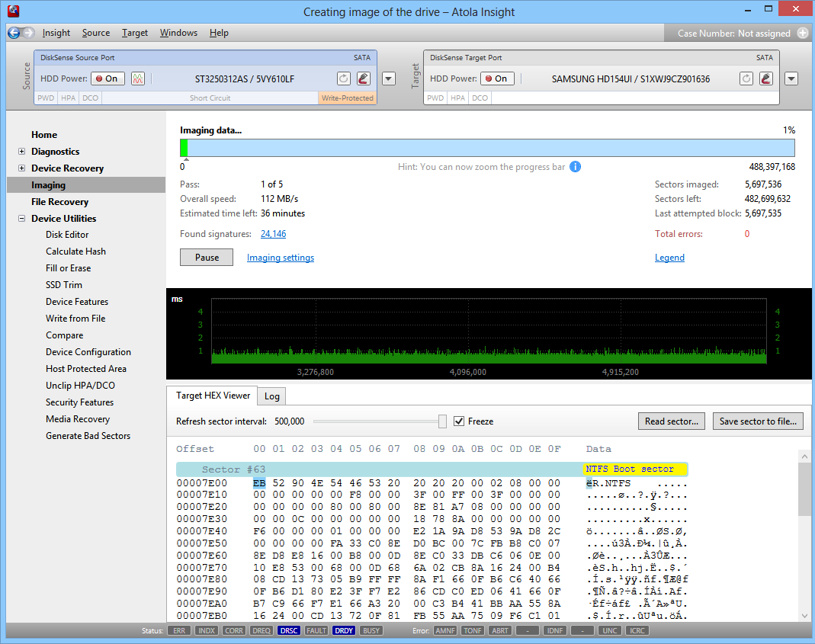Open Generate Bad Sectors utility
Image resolution: width=815 pixels, height=644 pixels.
pos(88,436)
